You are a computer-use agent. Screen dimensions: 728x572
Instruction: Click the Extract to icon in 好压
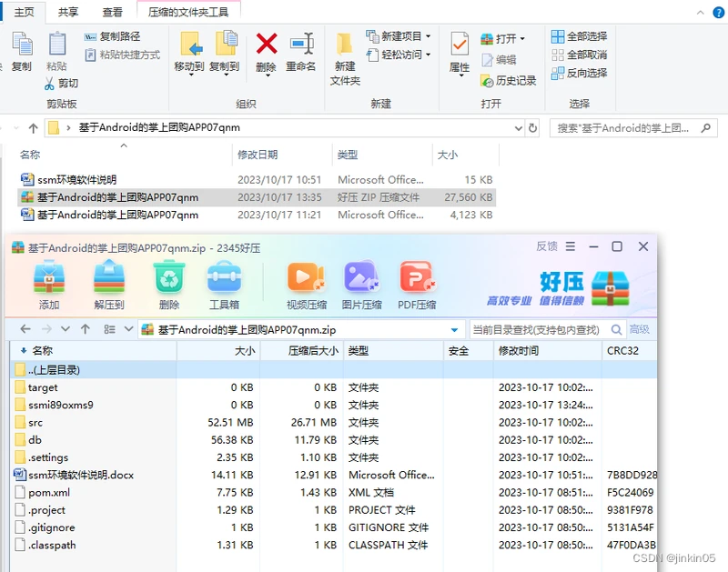pos(109,277)
